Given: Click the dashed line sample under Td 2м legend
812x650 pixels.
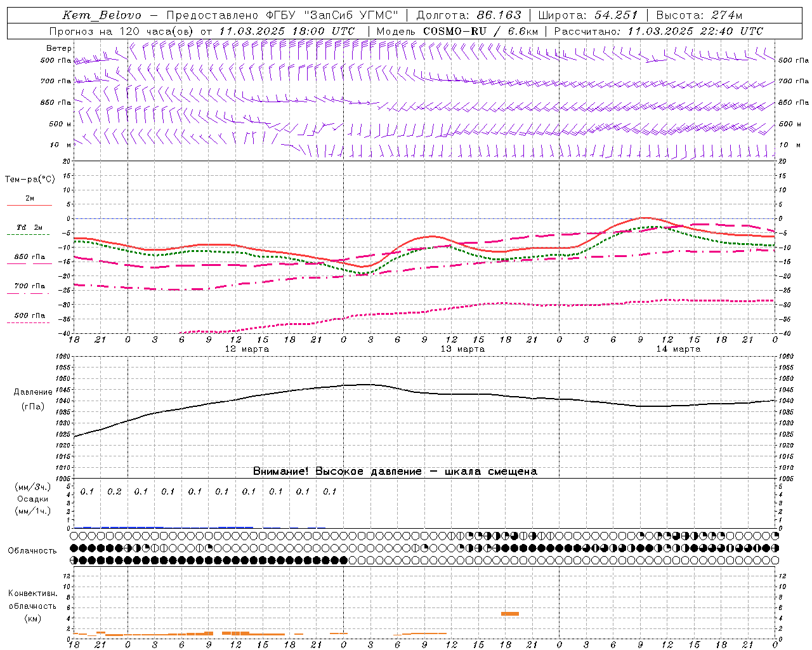Looking at the screenshot, I should pyautogui.click(x=29, y=235).
